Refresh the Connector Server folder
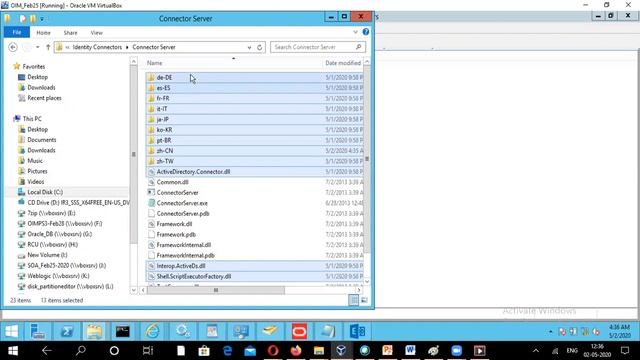This screenshot has height=360, width=640. 259,47
